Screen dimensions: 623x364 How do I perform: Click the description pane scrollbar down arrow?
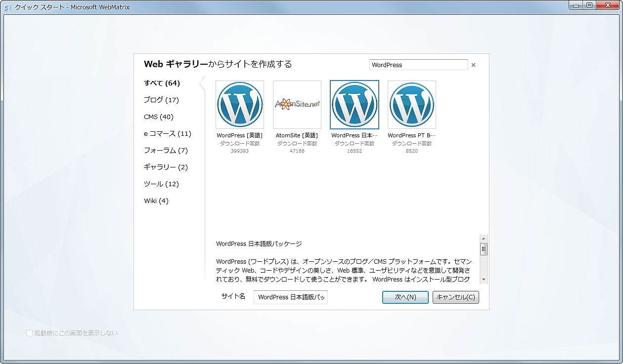click(x=483, y=280)
